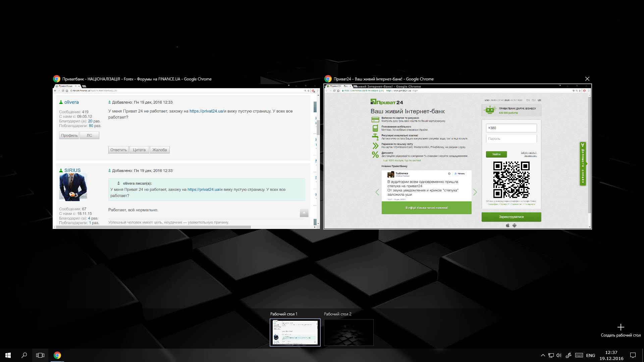Click the Приват24 logo
Image resolution: width=644 pixels, height=362 pixels.
tap(387, 102)
